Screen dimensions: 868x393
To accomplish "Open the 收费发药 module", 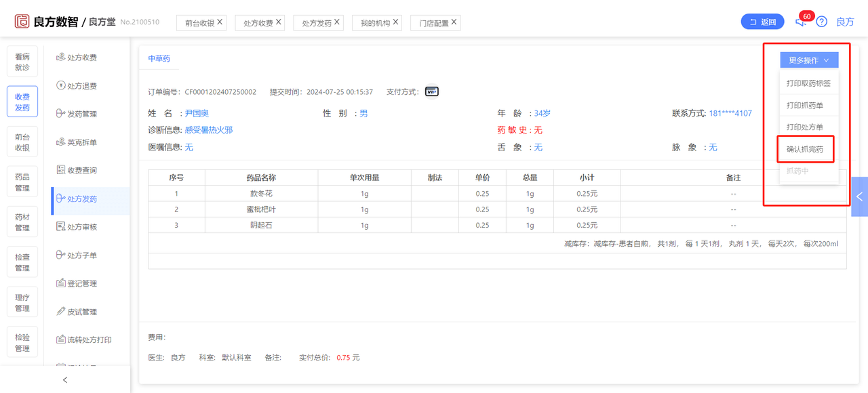I will tap(22, 102).
